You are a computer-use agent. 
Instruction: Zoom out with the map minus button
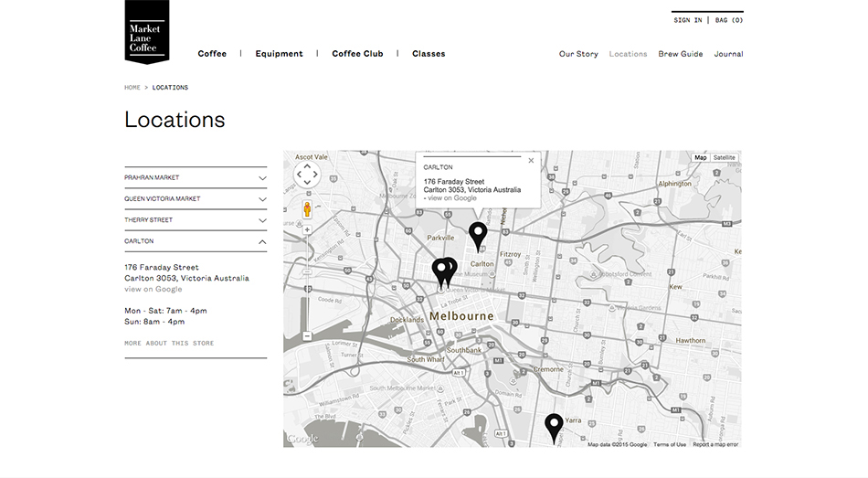pyautogui.click(x=307, y=336)
